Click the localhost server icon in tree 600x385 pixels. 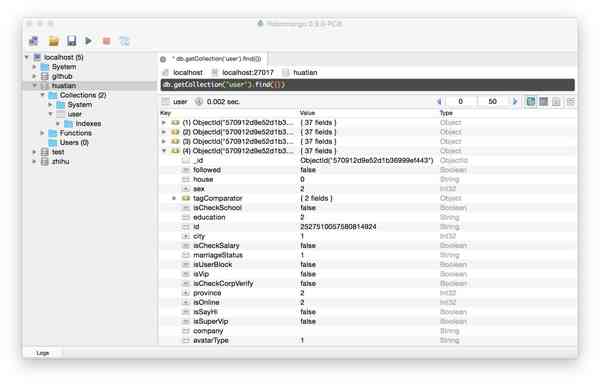[37, 57]
